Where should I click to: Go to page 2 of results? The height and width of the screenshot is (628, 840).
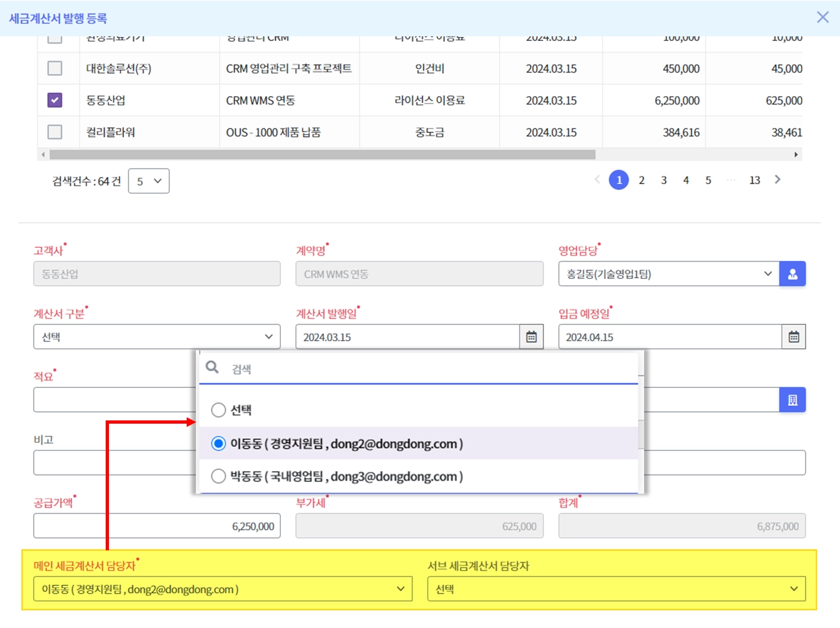[642, 180]
